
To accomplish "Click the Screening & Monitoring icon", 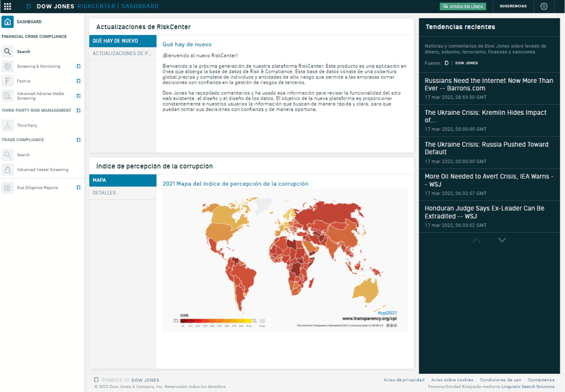I will 7,66.
